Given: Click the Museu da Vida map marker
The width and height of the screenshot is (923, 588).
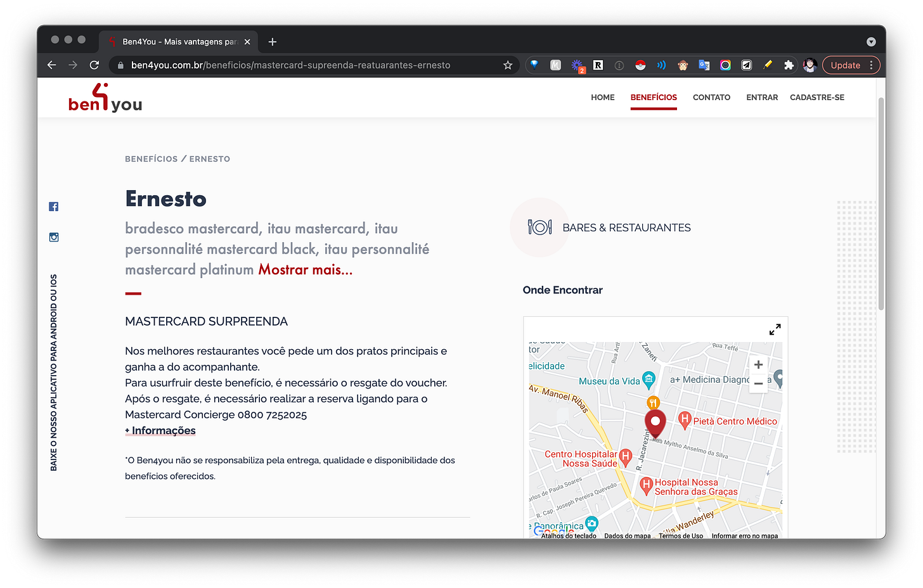Looking at the screenshot, I should pos(648,380).
